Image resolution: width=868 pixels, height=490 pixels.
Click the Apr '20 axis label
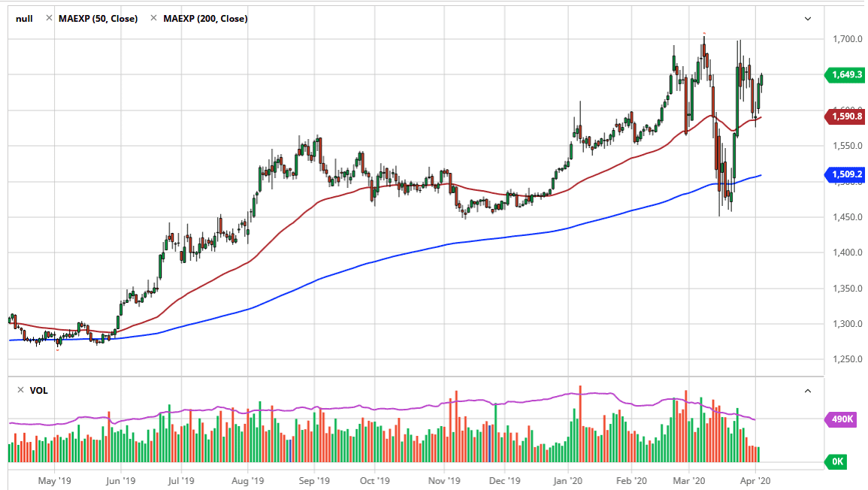[x=755, y=480]
